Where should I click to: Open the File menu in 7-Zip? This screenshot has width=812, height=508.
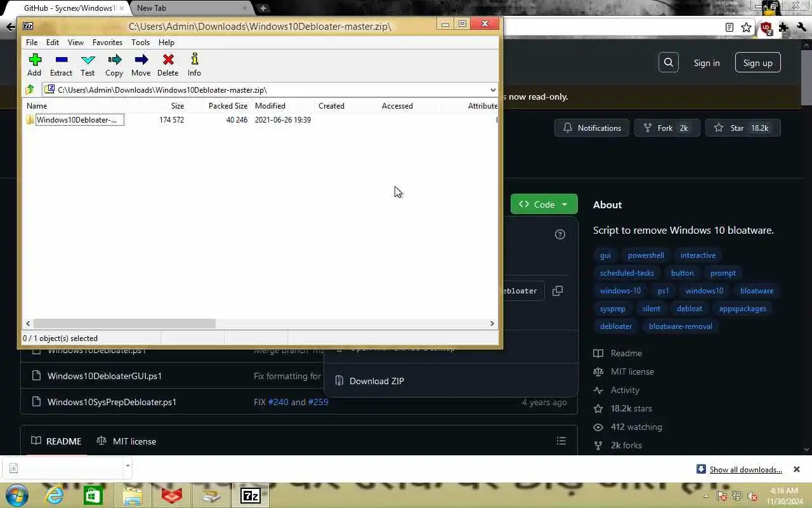point(32,43)
